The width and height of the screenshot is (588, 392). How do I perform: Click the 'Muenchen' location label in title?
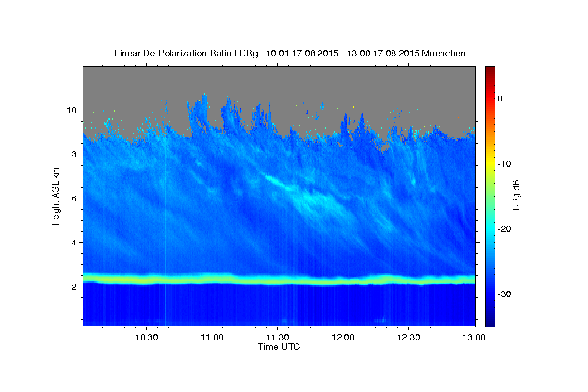pyautogui.click(x=444, y=53)
